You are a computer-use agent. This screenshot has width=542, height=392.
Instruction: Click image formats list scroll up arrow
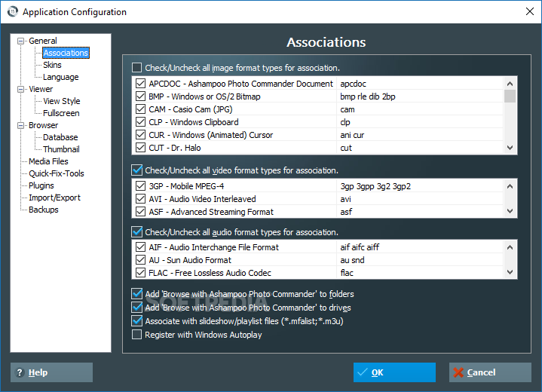point(510,84)
